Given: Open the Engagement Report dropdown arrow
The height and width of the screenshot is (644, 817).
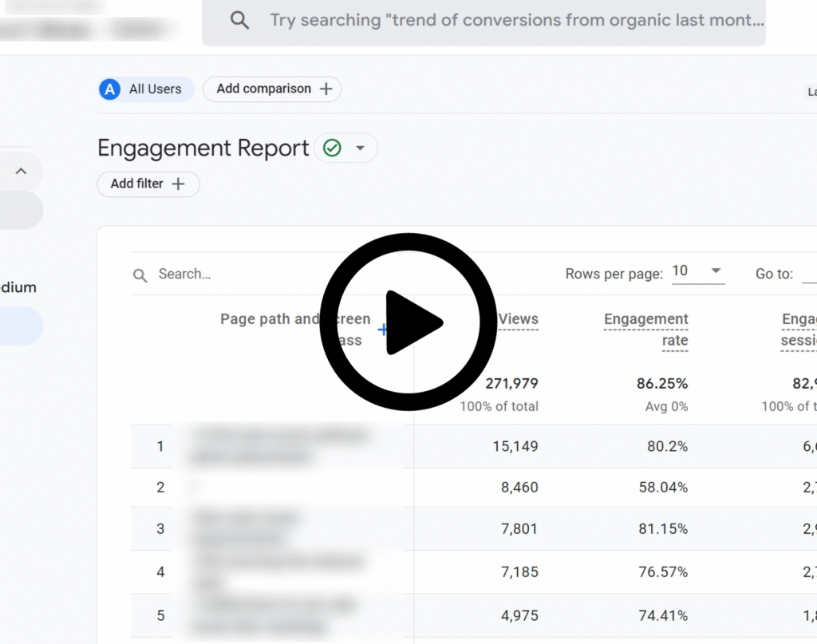Looking at the screenshot, I should coord(360,148).
